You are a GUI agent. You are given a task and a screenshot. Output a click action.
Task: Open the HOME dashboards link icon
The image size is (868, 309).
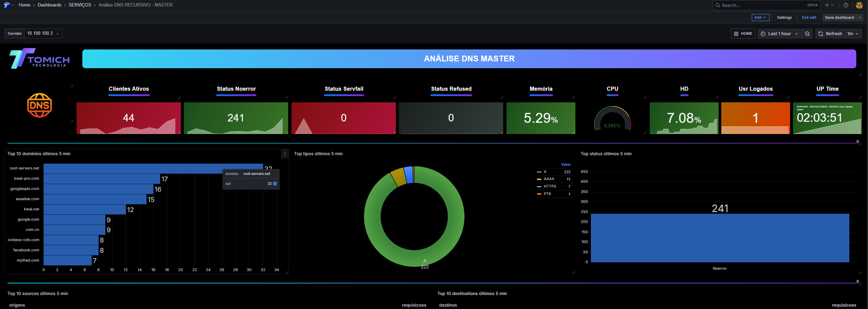736,34
